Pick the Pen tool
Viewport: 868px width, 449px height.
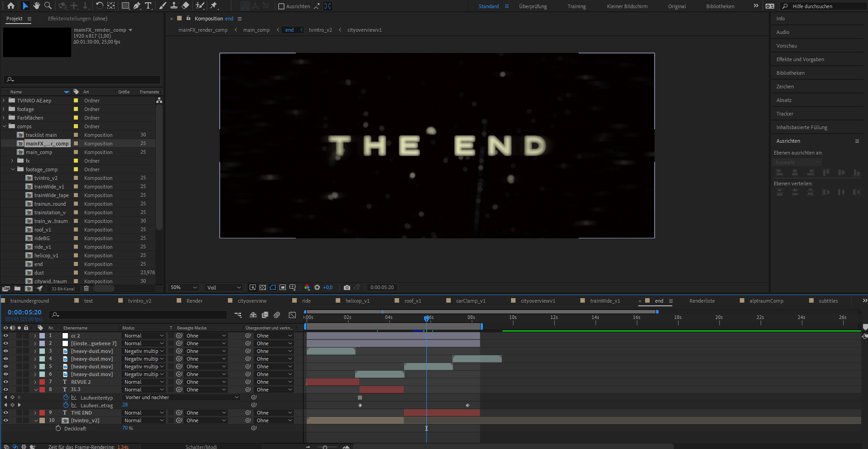137,6
